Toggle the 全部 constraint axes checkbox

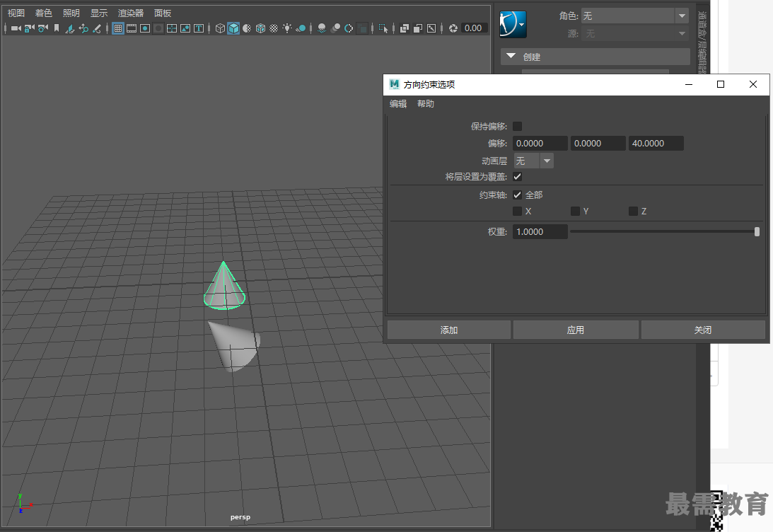tap(517, 195)
